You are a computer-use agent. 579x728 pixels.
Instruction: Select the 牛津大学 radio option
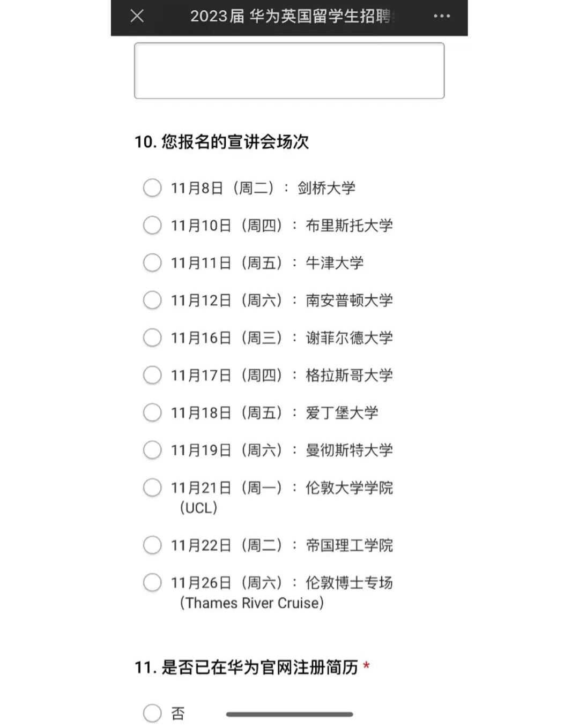152,263
